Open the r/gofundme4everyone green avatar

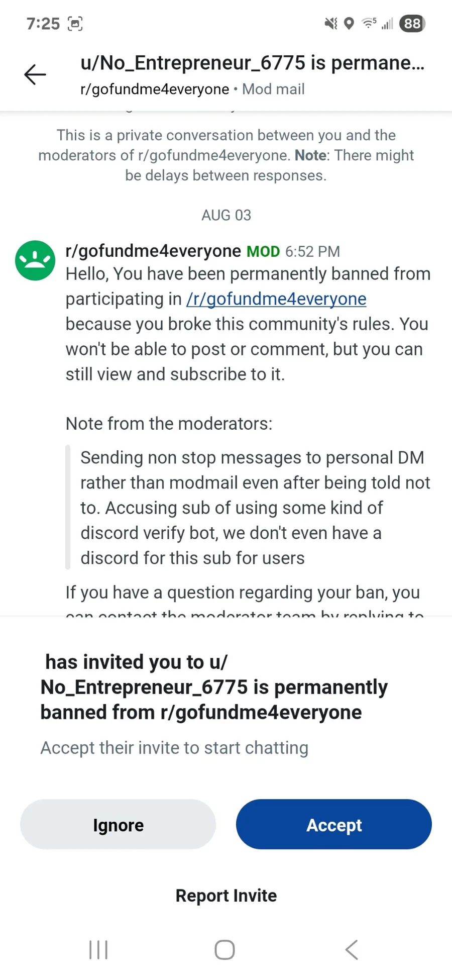pos(35,260)
